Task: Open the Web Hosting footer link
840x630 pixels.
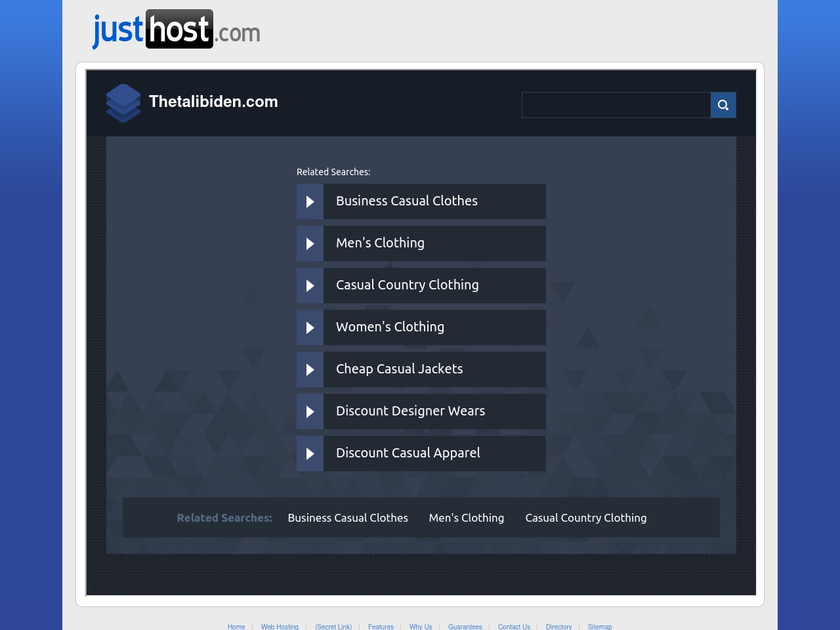Action: (x=280, y=627)
